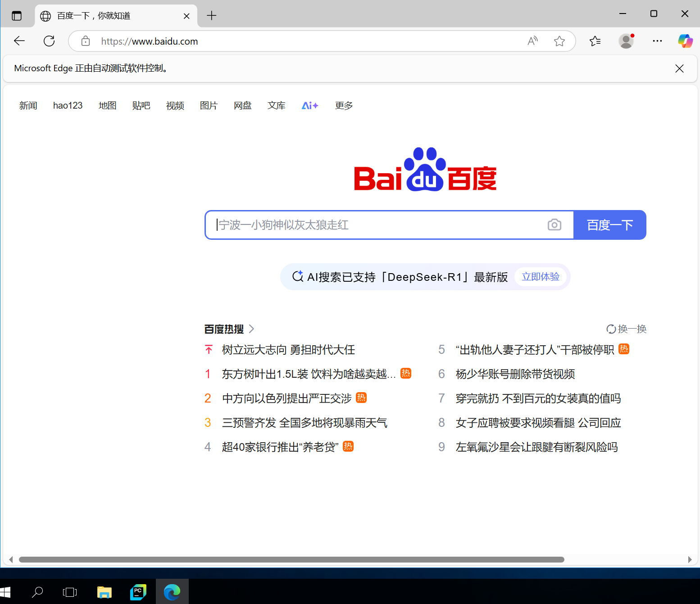
Task: Expand 百度热搜 via chevron arrow
Action: (x=252, y=329)
